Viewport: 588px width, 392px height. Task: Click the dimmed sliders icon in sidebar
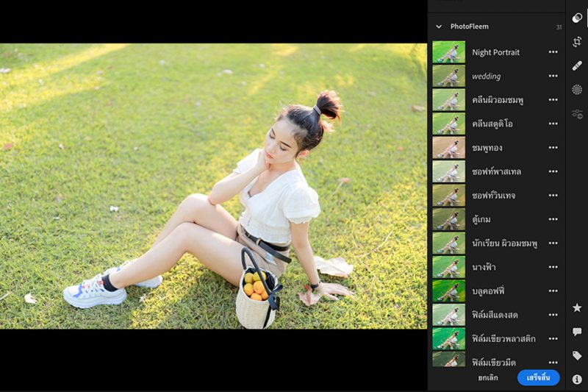coord(577,114)
